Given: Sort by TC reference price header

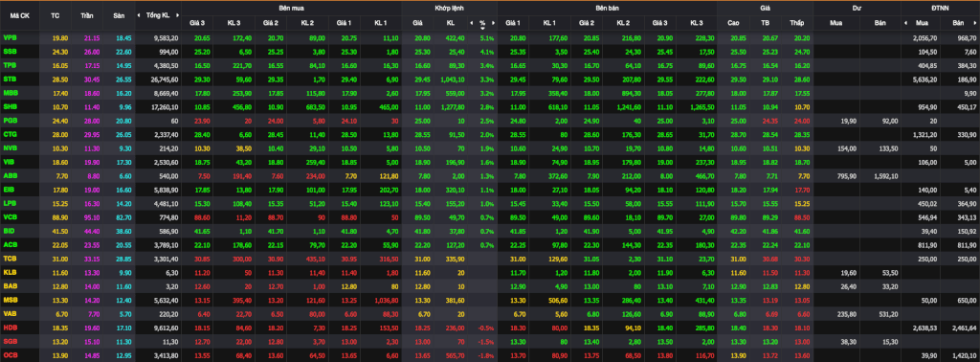Looking at the screenshot, I should coord(55,15).
